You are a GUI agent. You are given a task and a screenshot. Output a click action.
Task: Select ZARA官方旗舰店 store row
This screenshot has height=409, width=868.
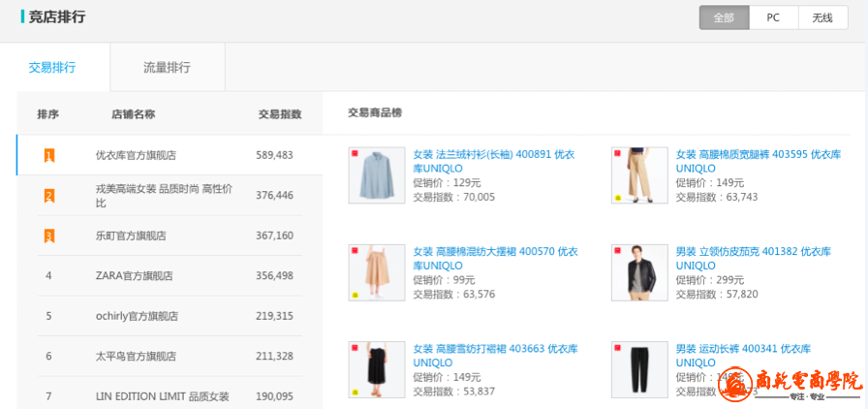[170, 275]
